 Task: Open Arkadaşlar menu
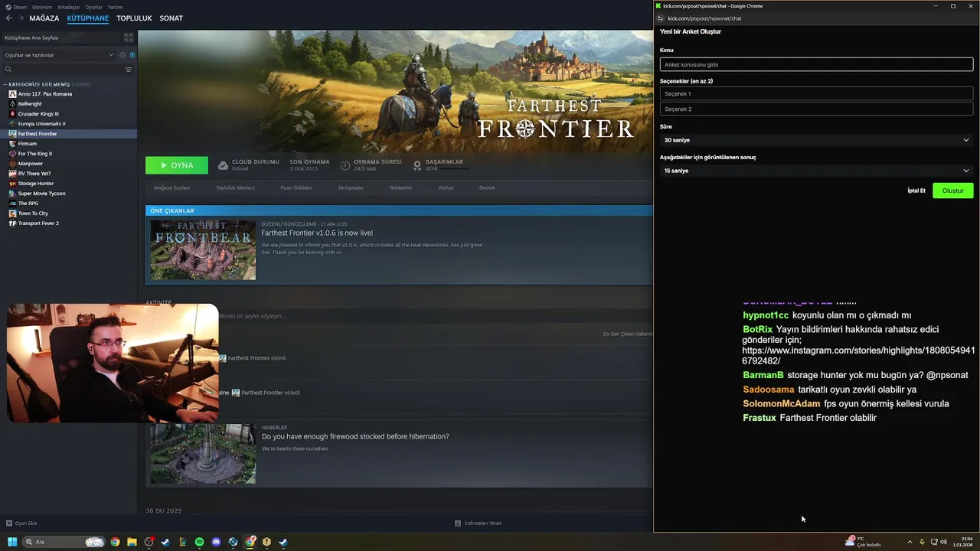tap(69, 7)
